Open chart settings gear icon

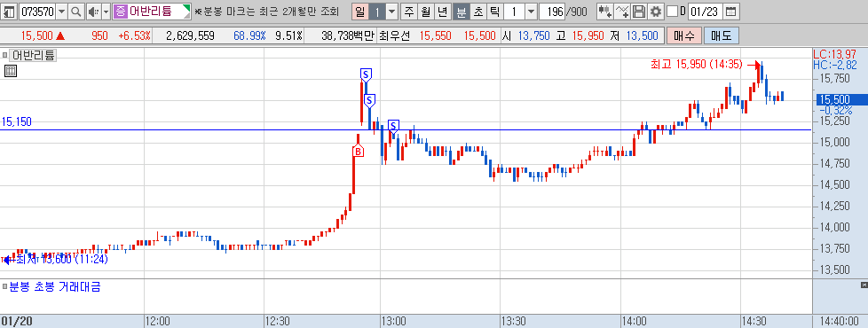tap(655, 11)
